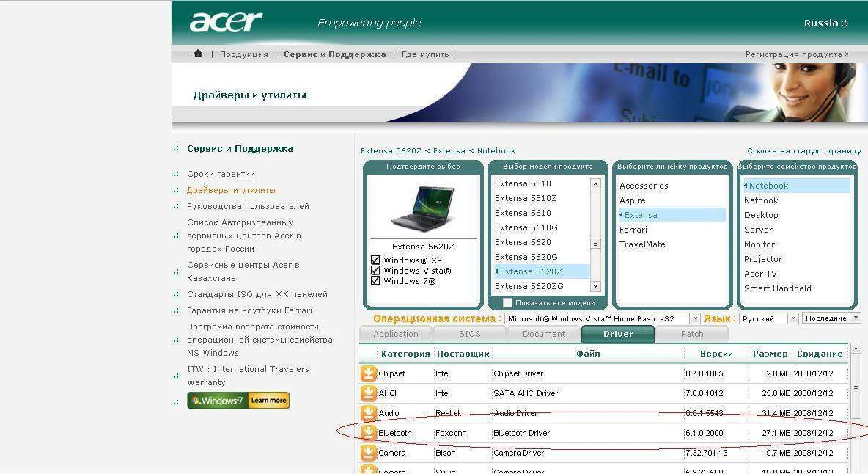Image resolution: width=868 pixels, height=474 pixels.
Task: Click the Регистрация продукта link
Action: [797, 54]
